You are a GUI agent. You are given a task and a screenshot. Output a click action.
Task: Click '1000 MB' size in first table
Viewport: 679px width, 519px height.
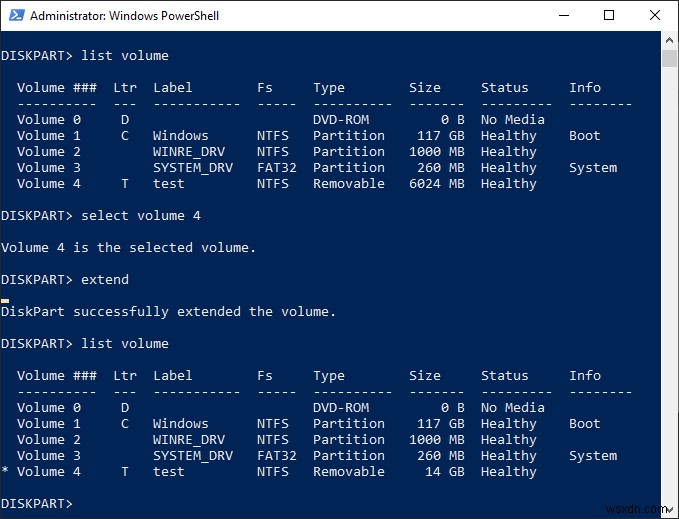436,152
